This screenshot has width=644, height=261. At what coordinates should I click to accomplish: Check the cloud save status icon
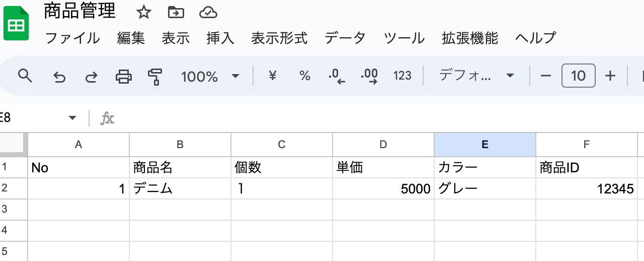coord(208,13)
